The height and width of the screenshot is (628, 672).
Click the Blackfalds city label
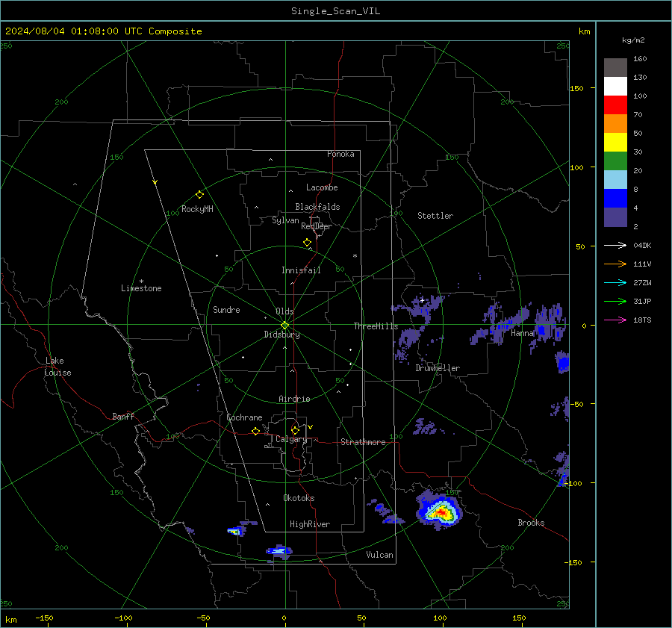[317, 207]
